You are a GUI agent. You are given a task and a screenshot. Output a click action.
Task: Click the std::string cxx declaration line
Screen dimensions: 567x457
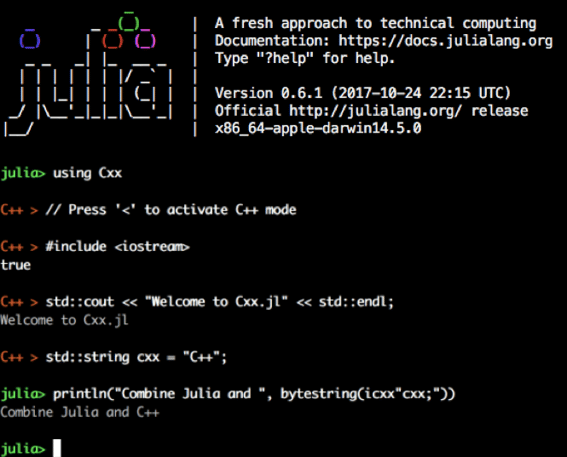click(136, 357)
